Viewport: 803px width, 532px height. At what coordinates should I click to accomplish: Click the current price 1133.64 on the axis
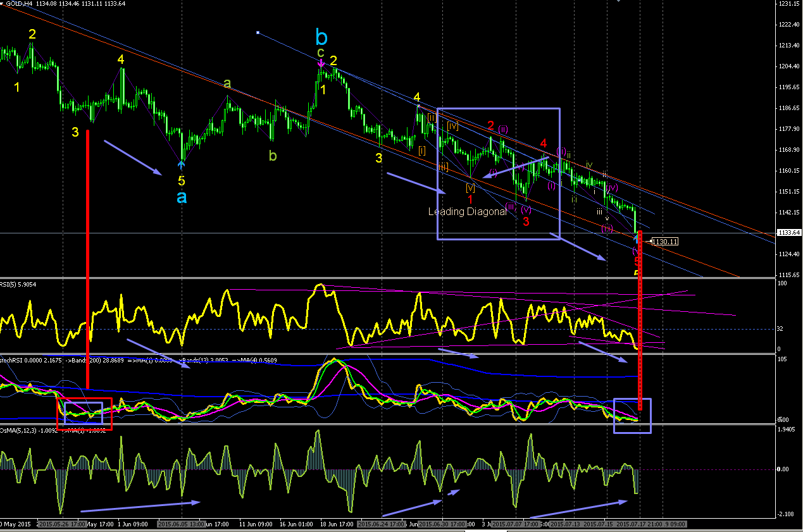[788, 233]
